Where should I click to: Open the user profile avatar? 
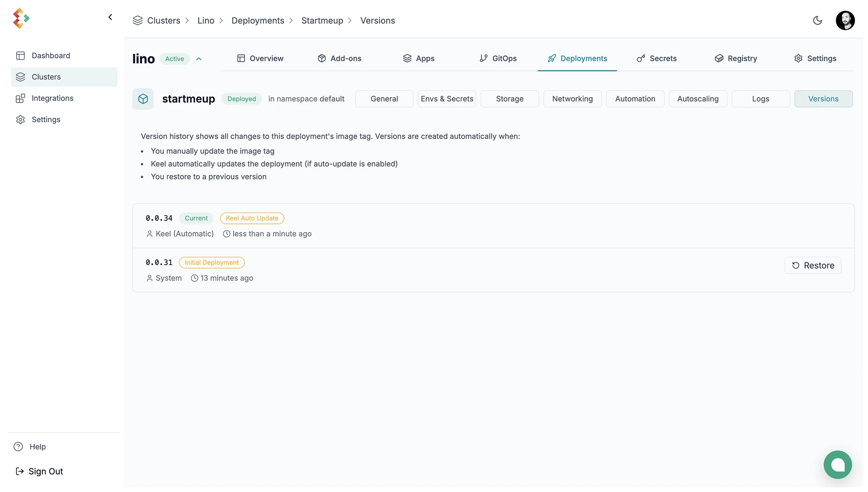pos(845,20)
